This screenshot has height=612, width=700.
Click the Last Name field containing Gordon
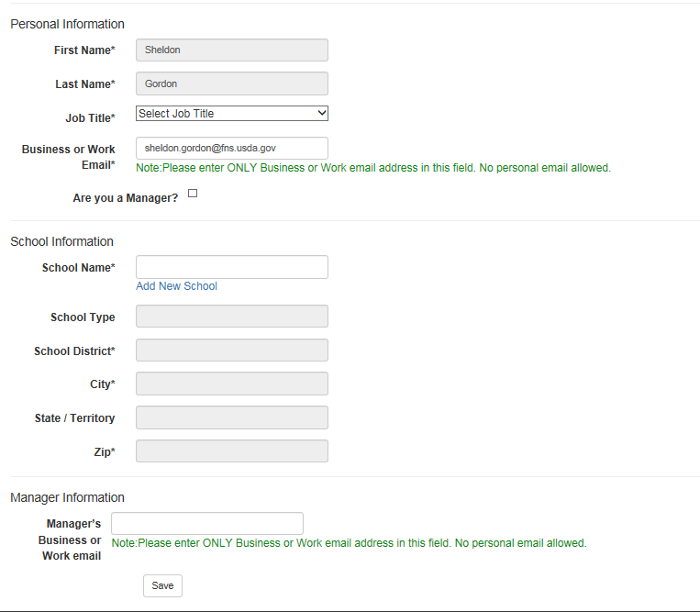pos(231,83)
